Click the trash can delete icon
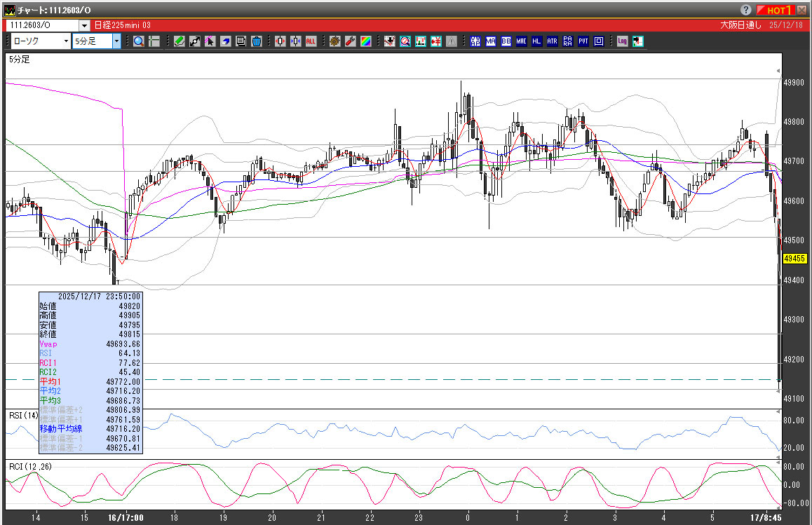812x525 pixels. [x=257, y=41]
